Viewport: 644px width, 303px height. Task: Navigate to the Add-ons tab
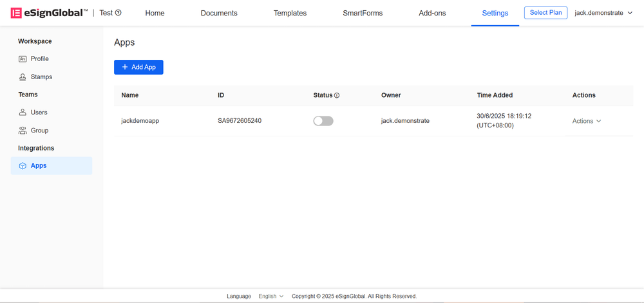[x=432, y=13]
